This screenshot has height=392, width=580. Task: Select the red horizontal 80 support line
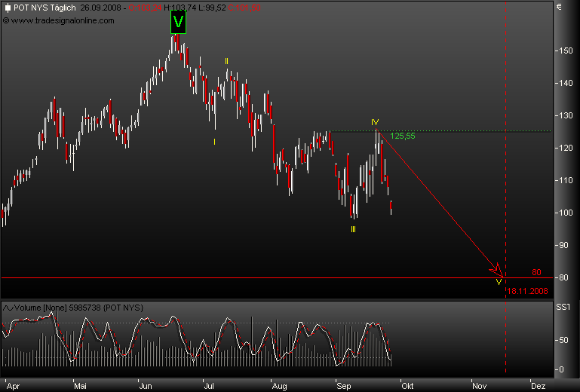pyautogui.click(x=277, y=277)
